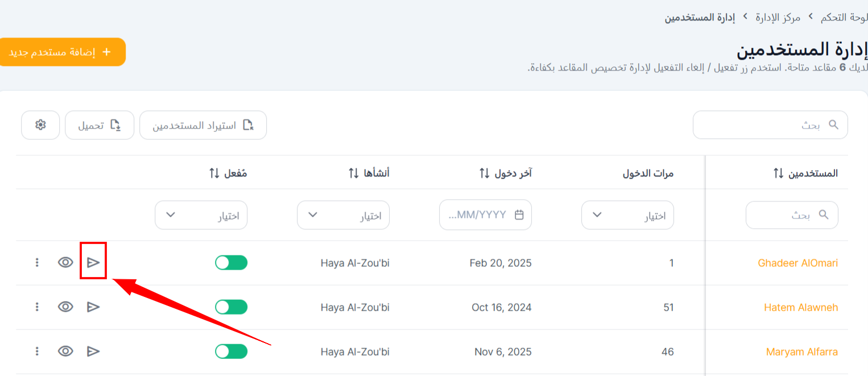Image resolution: width=868 pixels, height=376 pixels.
Task: Open the مُفعل filter dropdown
Action: click(201, 215)
